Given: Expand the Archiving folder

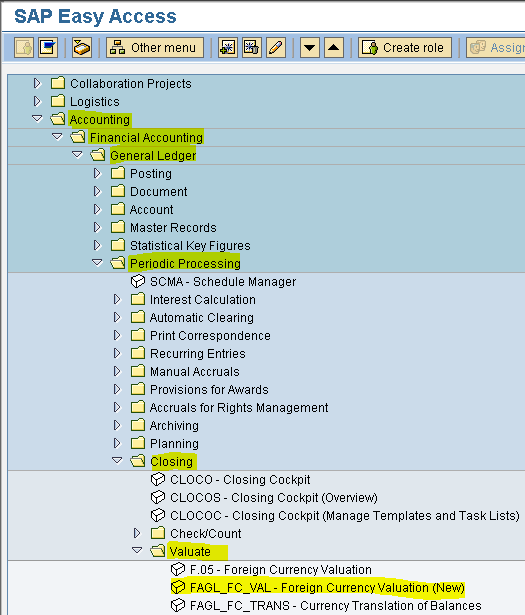Looking at the screenshot, I should pos(117,425).
